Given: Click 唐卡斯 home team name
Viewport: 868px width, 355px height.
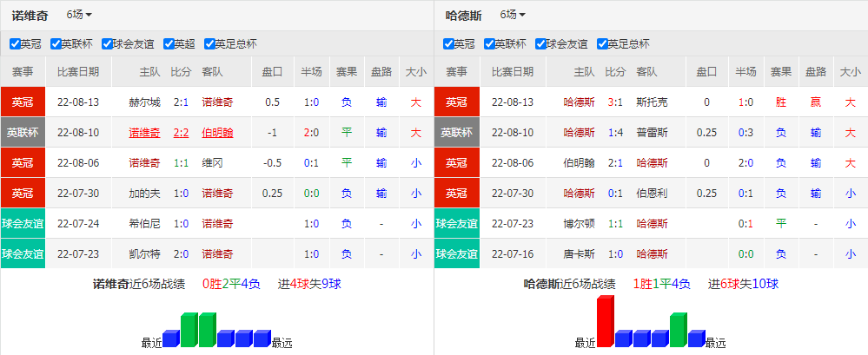Looking at the screenshot, I should (x=579, y=254).
